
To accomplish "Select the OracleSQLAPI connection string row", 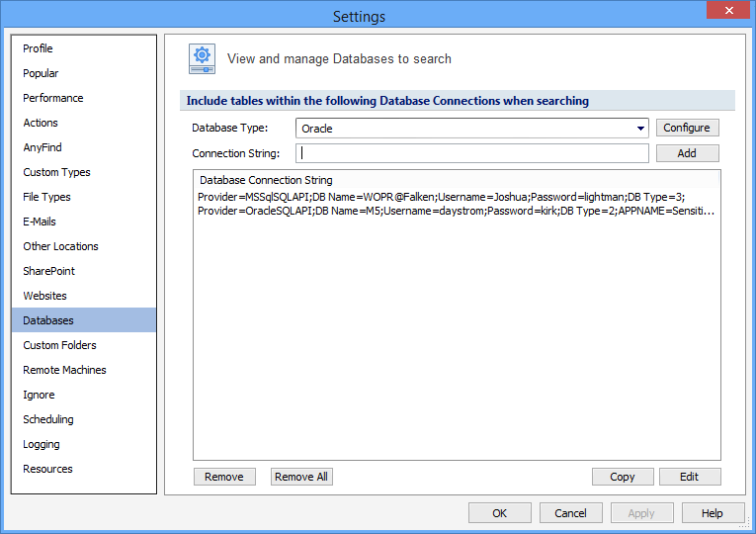I will pos(456,211).
